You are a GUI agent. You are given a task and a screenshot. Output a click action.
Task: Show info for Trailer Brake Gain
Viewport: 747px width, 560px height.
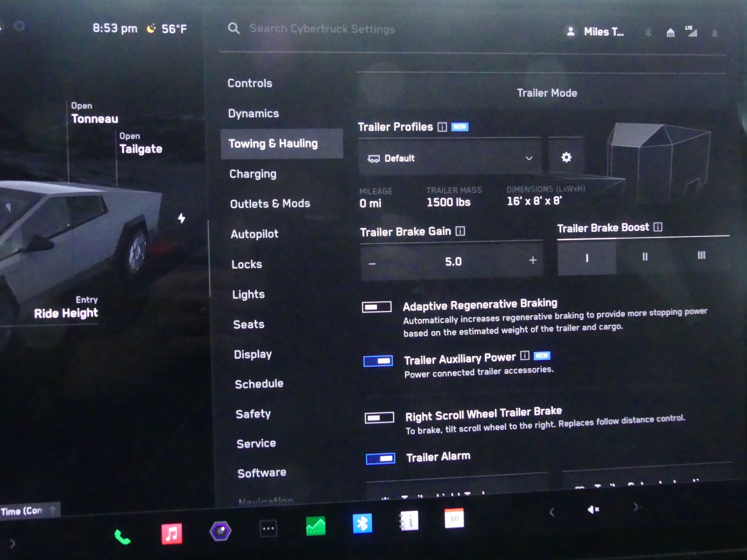(460, 231)
